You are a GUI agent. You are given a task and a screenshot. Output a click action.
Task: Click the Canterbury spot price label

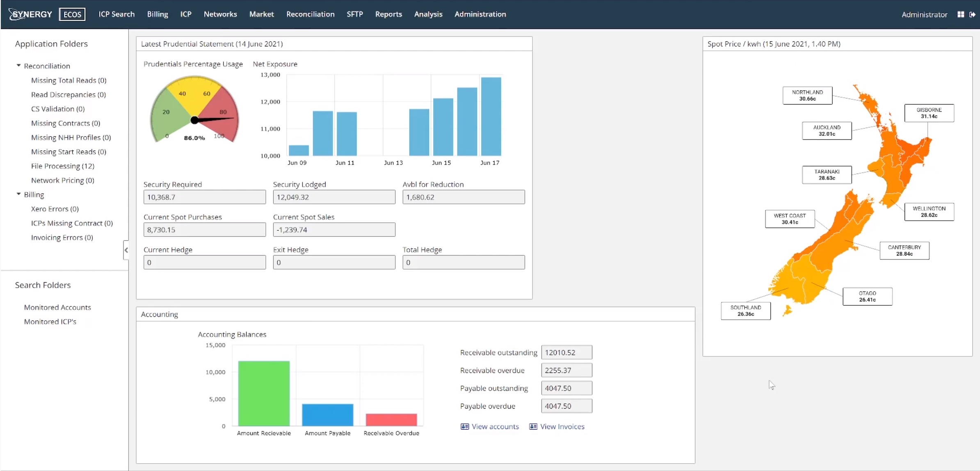click(x=904, y=251)
